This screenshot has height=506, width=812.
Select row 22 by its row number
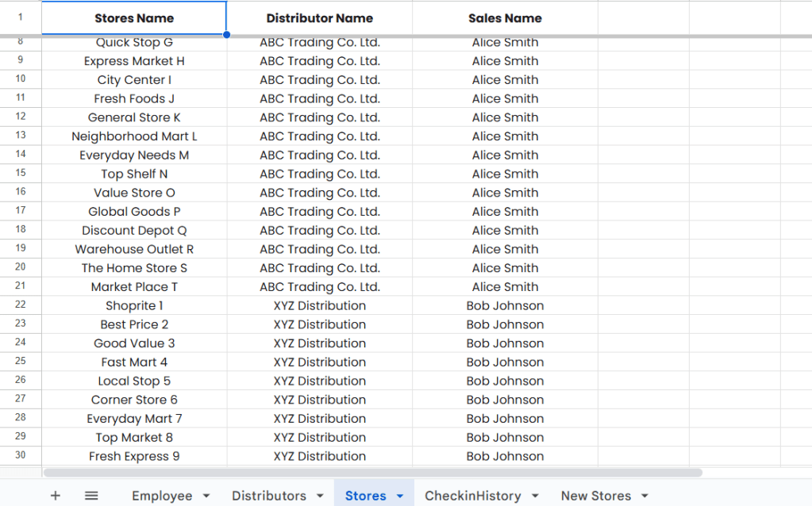tap(21, 305)
